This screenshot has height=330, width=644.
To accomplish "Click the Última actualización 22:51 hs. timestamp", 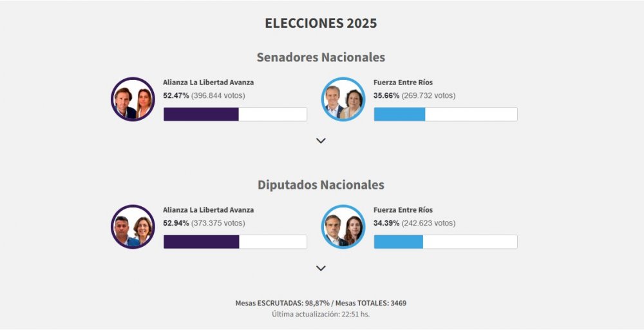I will click(x=321, y=315).
